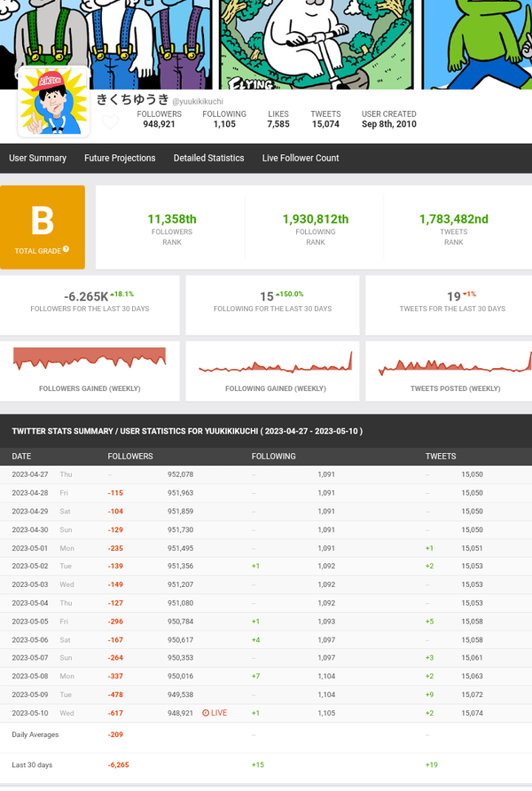Click the 1,930,812th following rank
Viewport: 532px width, 791px height.
(316, 219)
